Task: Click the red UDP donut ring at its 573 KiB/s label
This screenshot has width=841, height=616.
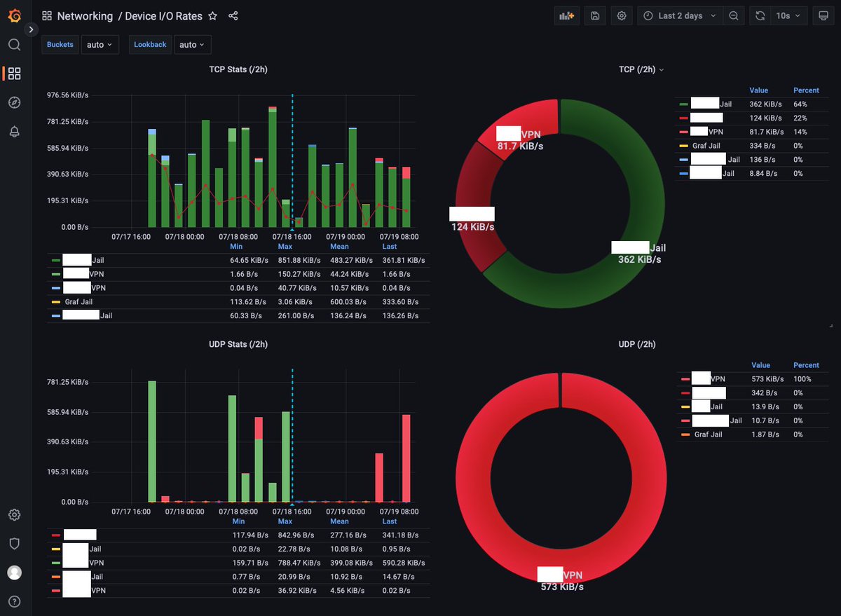Action: click(562, 586)
